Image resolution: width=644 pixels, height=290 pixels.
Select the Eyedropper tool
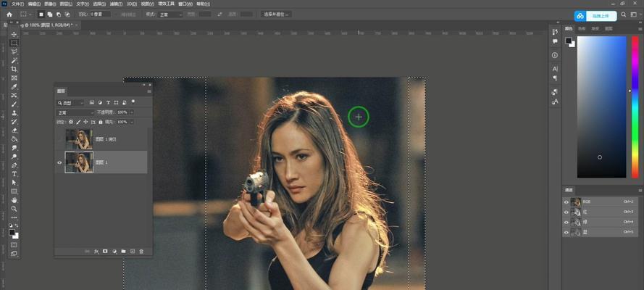pyautogui.click(x=14, y=87)
